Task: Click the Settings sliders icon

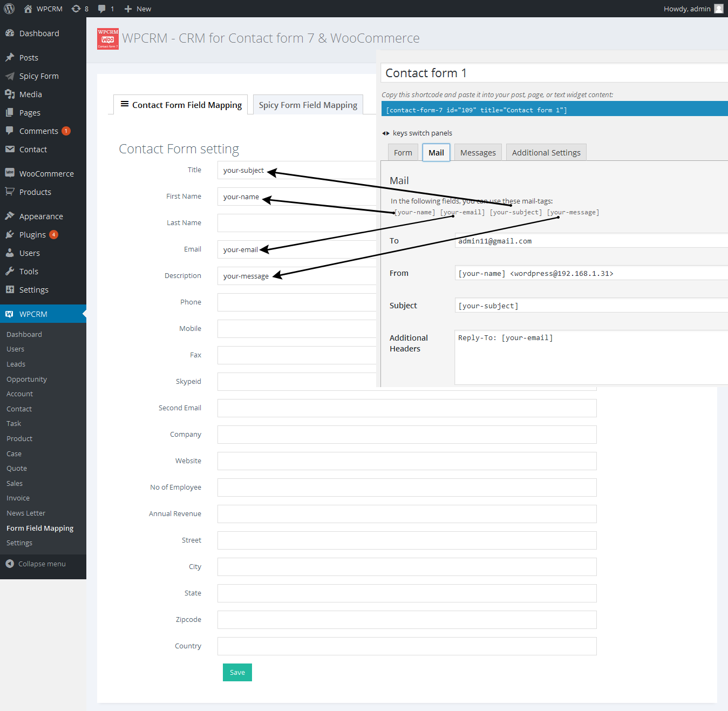Action: click(10, 289)
